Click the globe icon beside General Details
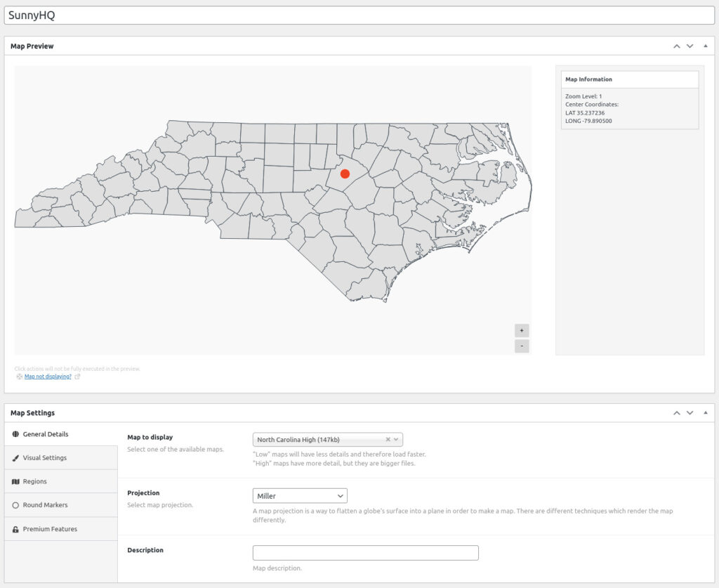 tap(15, 434)
